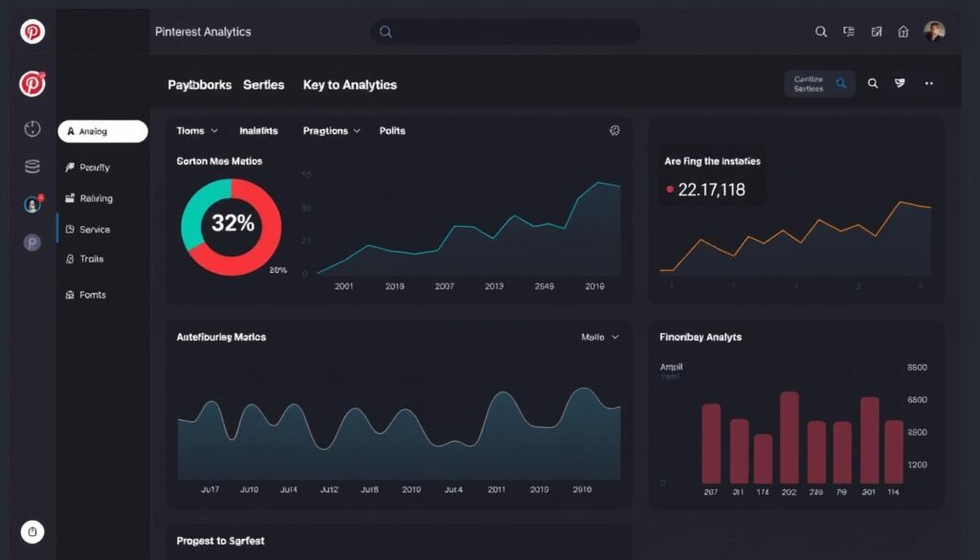Open the profile avatar with notification badge
The image size is (980, 560).
[32, 203]
